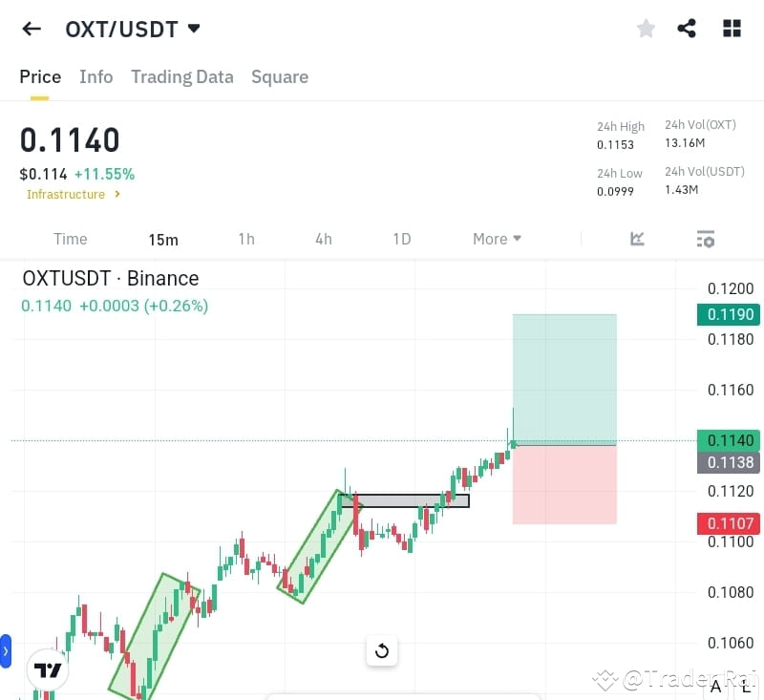This screenshot has height=700, width=764.
Task: Switch to the Info tab
Action: 95,76
